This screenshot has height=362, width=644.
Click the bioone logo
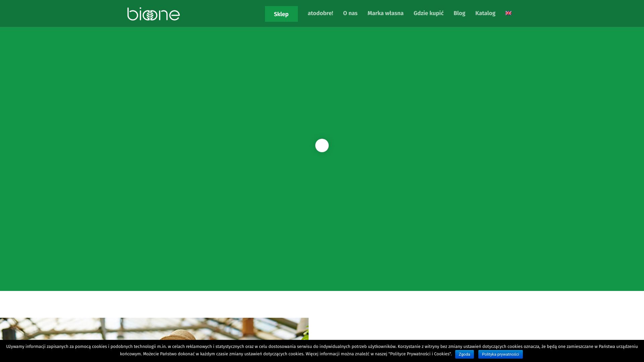point(153,14)
